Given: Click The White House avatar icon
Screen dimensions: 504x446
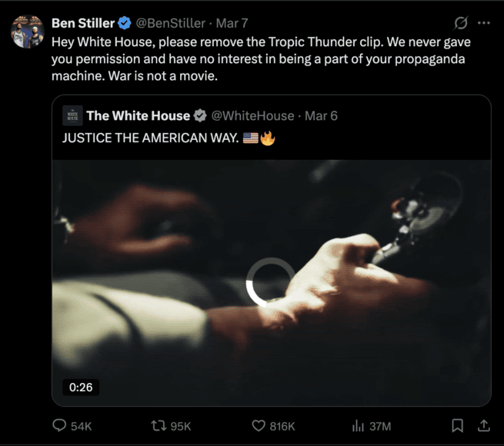Looking at the screenshot, I should [72, 115].
